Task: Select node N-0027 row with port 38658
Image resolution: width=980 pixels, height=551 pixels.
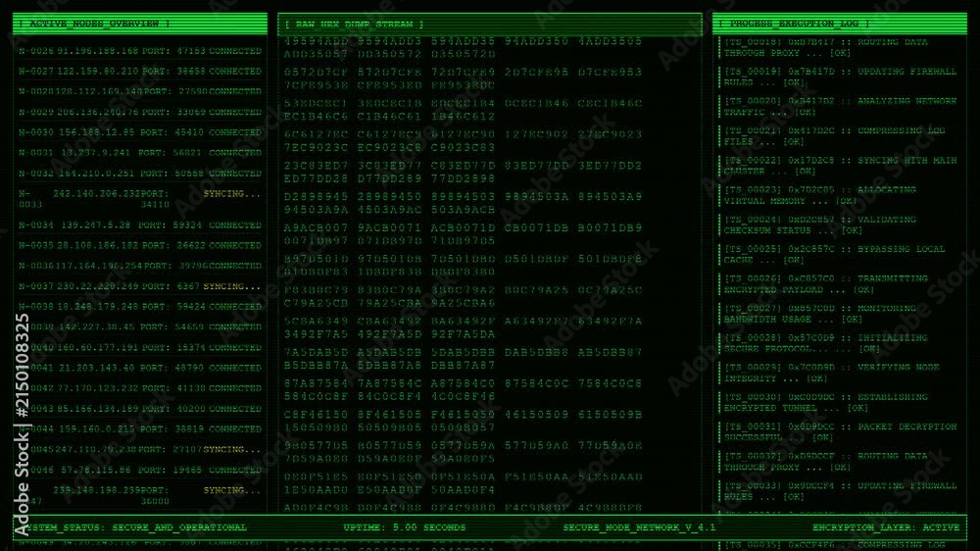Action: coord(140,72)
